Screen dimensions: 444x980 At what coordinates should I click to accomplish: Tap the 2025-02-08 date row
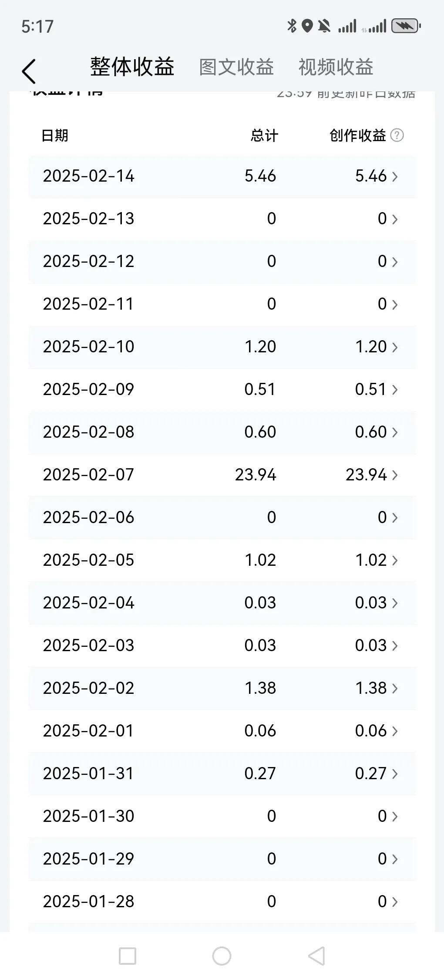(222, 432)
